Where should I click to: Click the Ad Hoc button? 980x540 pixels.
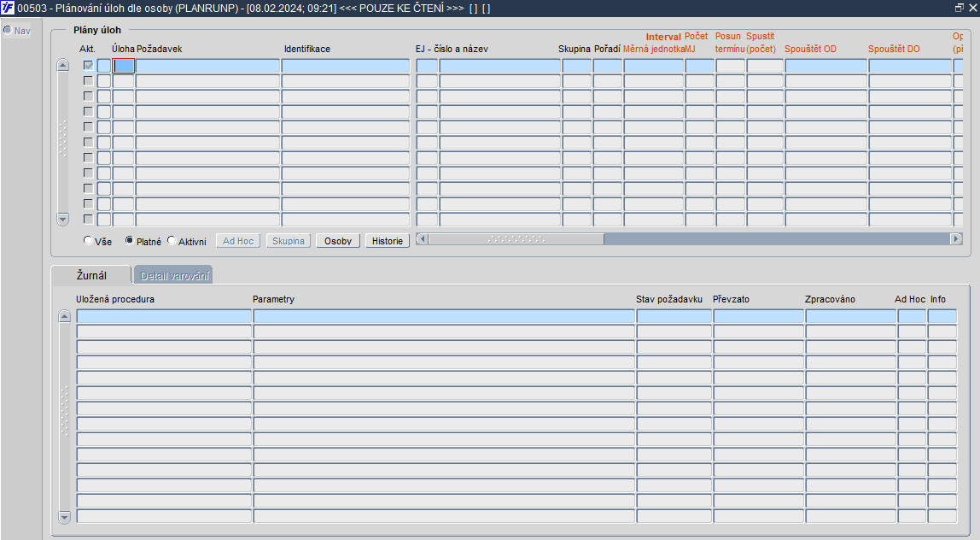point(238,241)
